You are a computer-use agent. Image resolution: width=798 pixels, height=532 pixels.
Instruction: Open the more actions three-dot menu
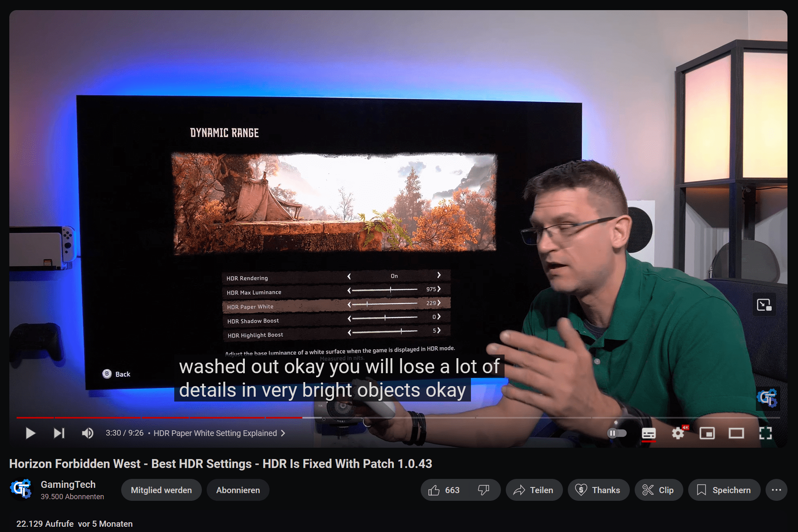(776, 490)
